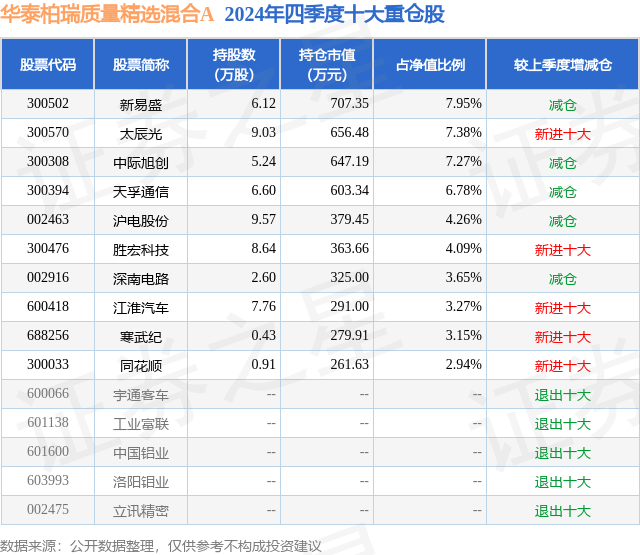Click market value 707.35
640x555 pixels.
(349, 104)
